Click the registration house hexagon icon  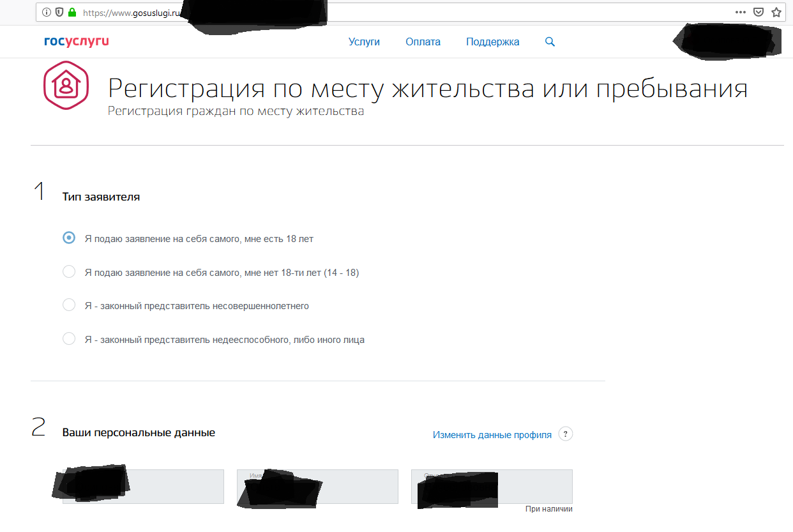point(66,86)
